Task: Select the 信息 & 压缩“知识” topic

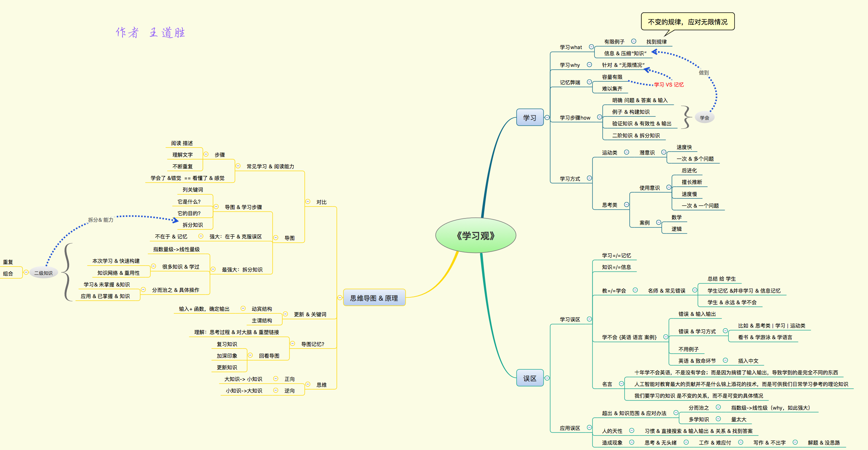Action: 625,53
